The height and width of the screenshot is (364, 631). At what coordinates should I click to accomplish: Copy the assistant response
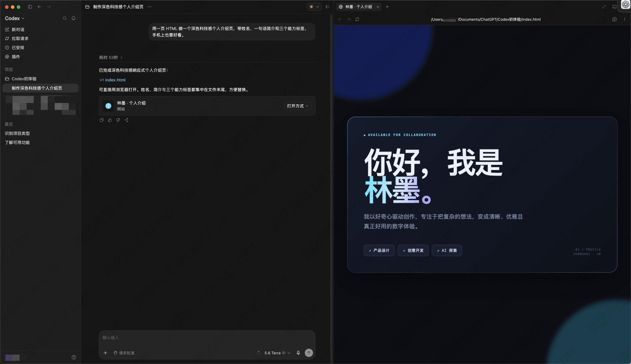102,120
